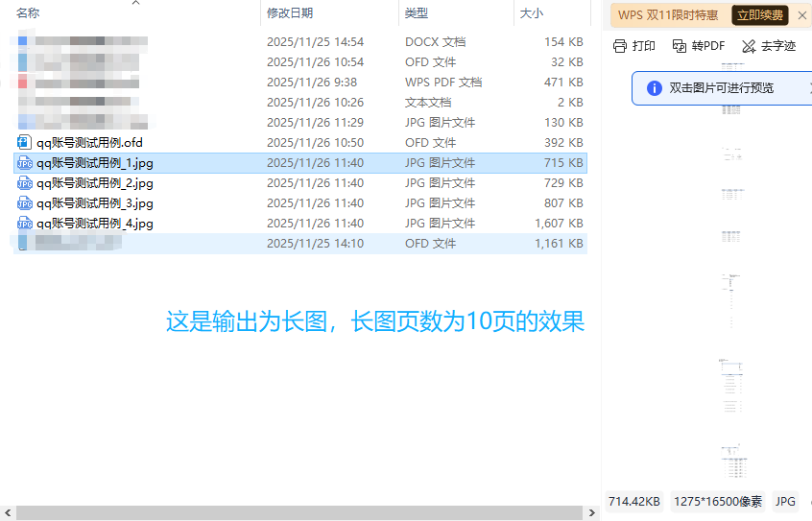Click the JPG icon of qq账号测试用例_4.jpg
The width and height of the screenshot is (812, 521).
(x=25, y=224)
